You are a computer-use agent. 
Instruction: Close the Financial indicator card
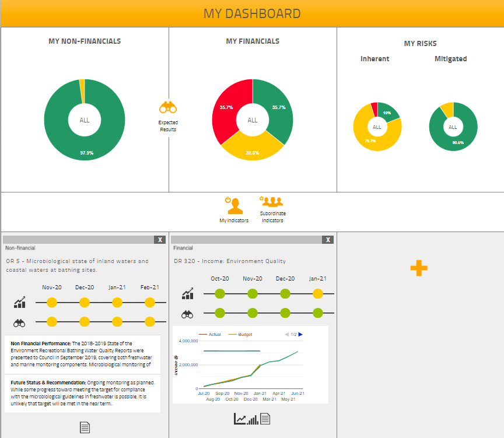(328, 240)
